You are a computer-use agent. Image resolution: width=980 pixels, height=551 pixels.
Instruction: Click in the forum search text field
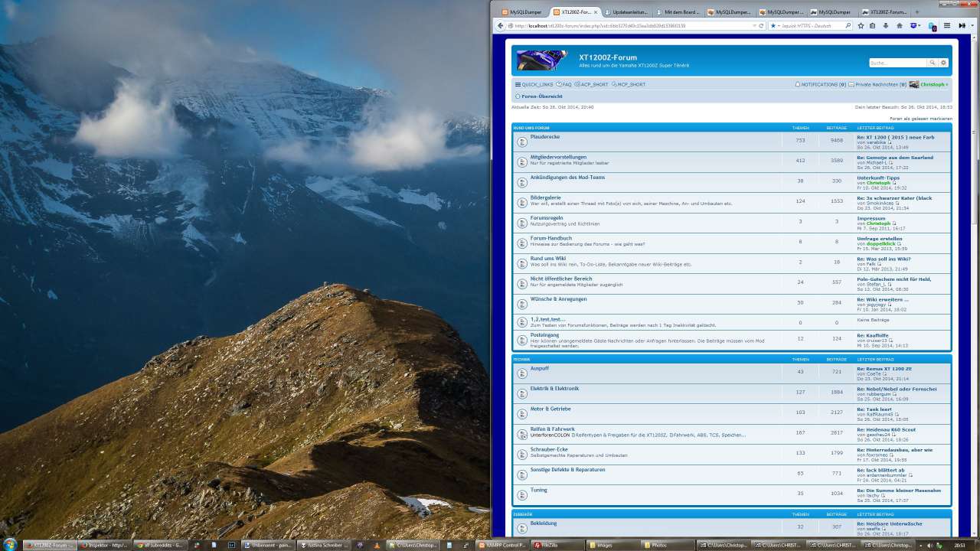(897, 63)
